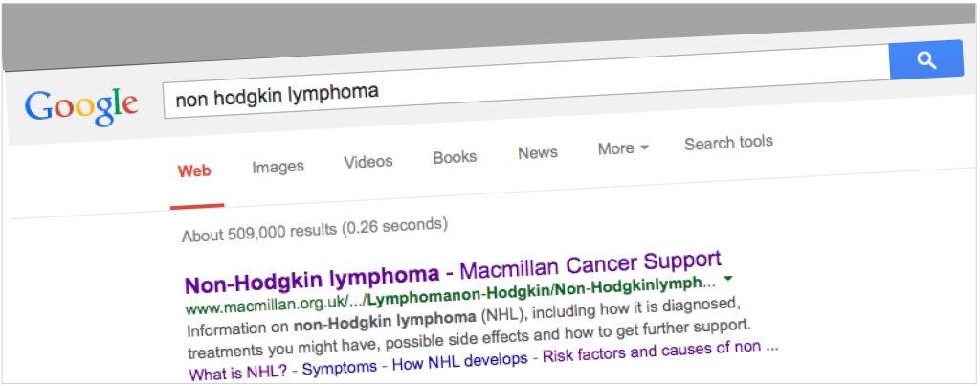Open Search tools options
Viewport: 980px width, 386px height.
point(728,143)
